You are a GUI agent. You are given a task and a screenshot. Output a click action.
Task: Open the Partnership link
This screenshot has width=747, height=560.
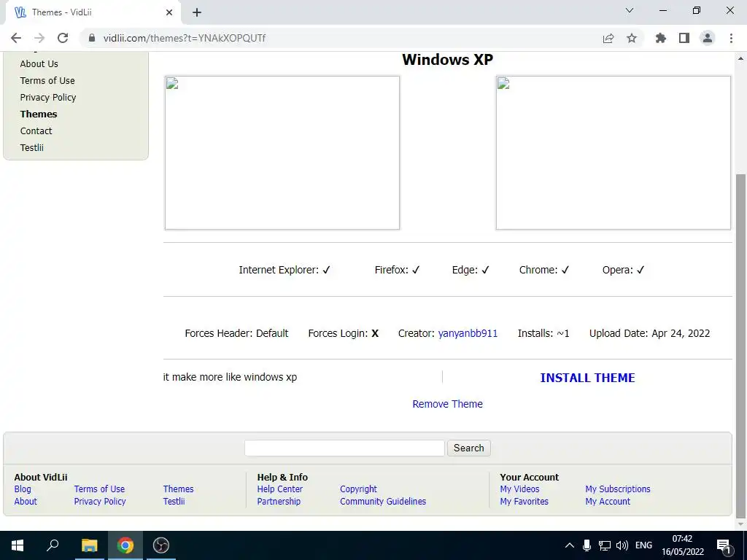click(x=279, y=502)
